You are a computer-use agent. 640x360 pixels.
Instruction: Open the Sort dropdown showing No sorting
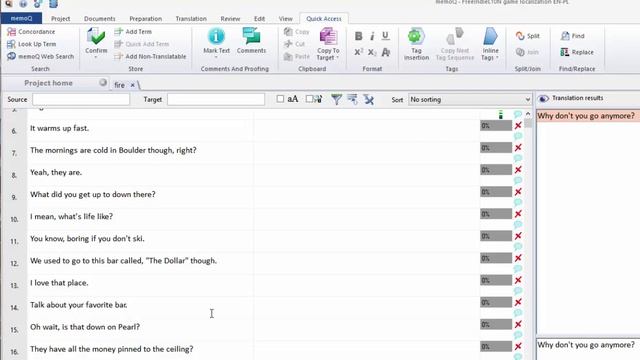click(469, 100)
